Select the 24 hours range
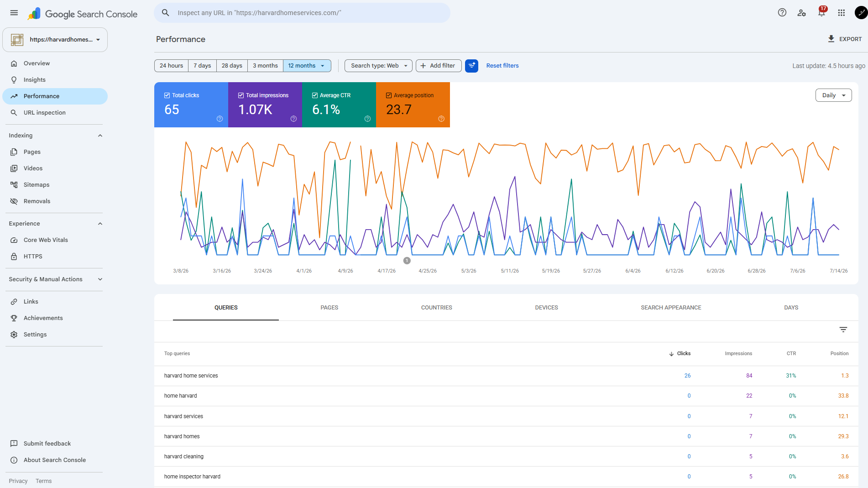 point(171,66)
